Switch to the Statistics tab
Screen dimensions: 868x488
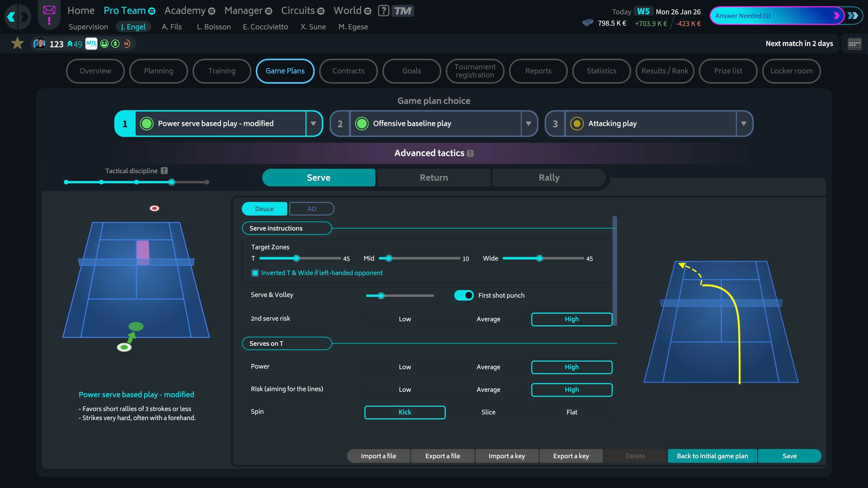(x=601, y=71)
